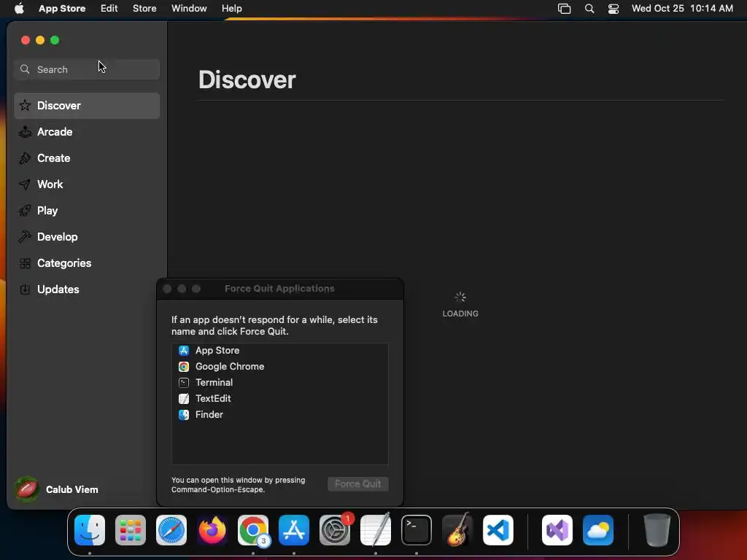Click the Arcade joystick icon
Screen dimensions: 747x560
[25, 131]
